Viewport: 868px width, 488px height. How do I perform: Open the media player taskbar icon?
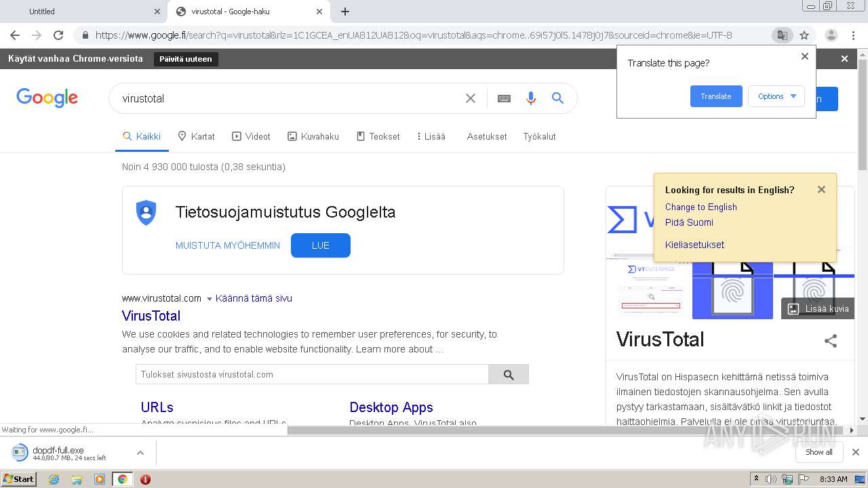(100, 479)
